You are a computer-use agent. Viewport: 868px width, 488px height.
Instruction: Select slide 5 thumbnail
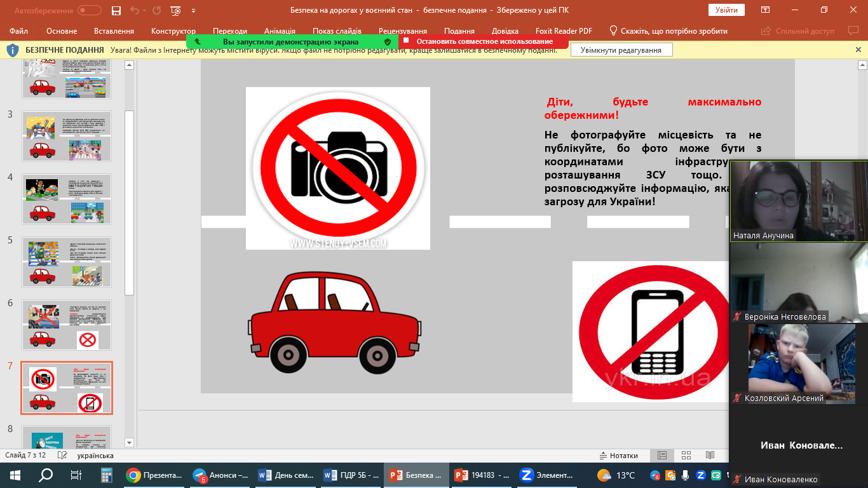[67, 262]
